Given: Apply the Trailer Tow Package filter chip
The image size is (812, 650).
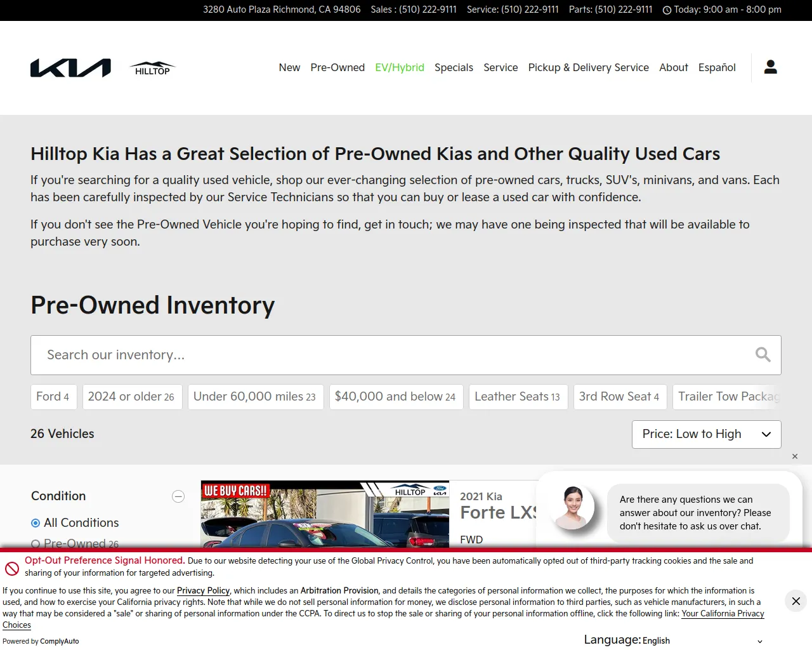Looking at the screenshot, I should click(x=727, y=397).
